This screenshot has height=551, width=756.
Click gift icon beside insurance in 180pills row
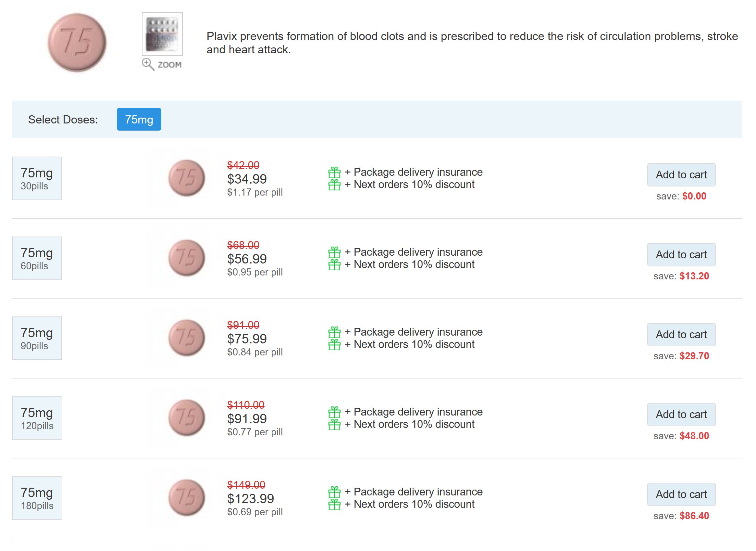point(334,492)
